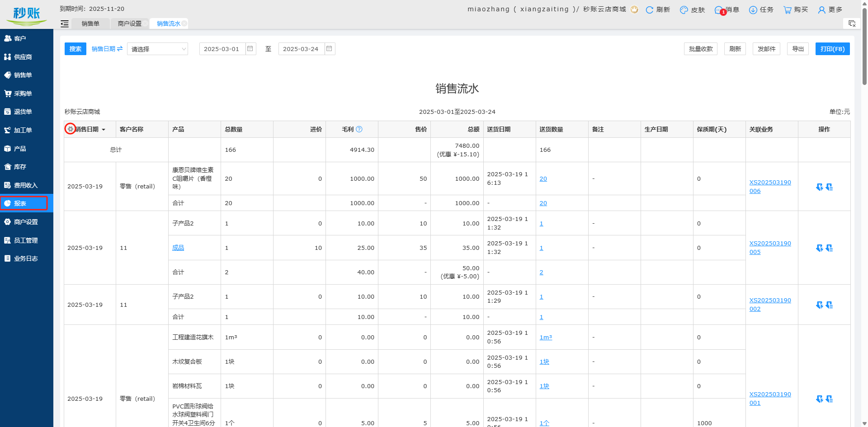Open 费用收入 expenses and income in sidebar

pos(26,185)
